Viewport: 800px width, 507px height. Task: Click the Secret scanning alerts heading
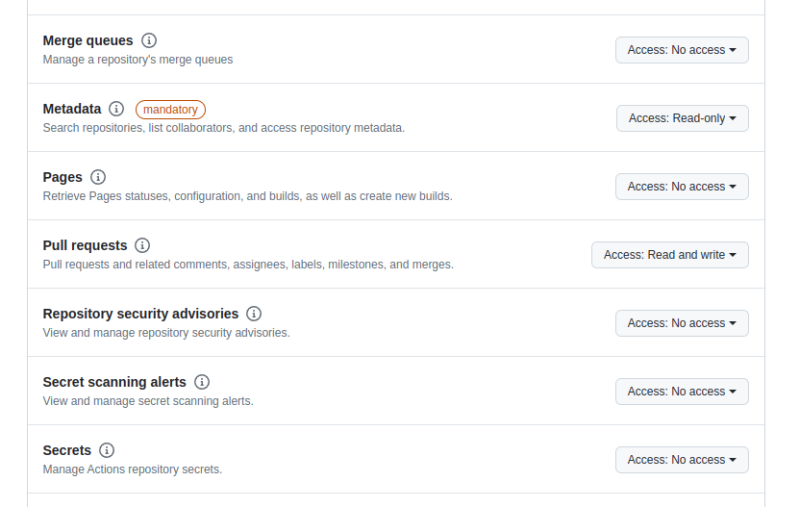[114, 382]
